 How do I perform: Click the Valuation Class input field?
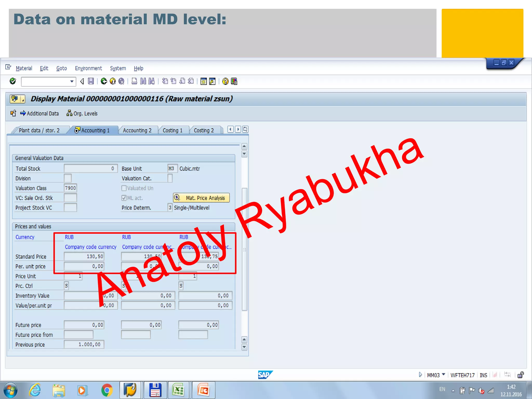[x=70, y=188]
